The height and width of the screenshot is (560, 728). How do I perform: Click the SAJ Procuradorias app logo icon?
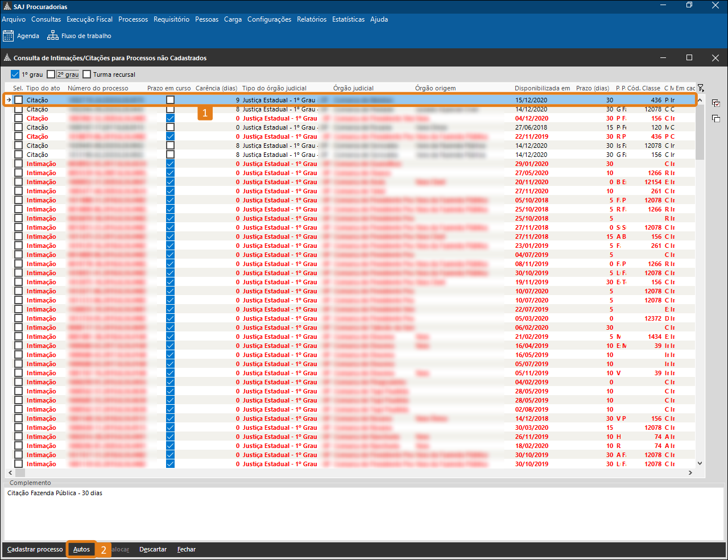[x=7, y=7]
